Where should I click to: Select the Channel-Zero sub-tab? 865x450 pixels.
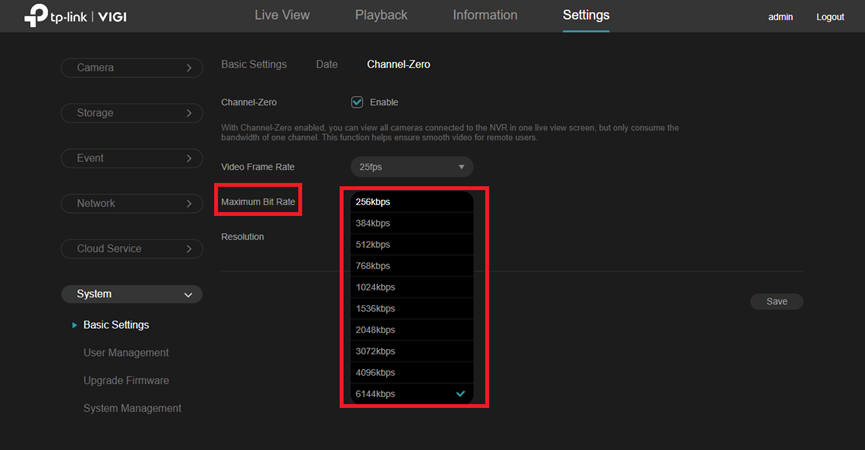point(398,65)
